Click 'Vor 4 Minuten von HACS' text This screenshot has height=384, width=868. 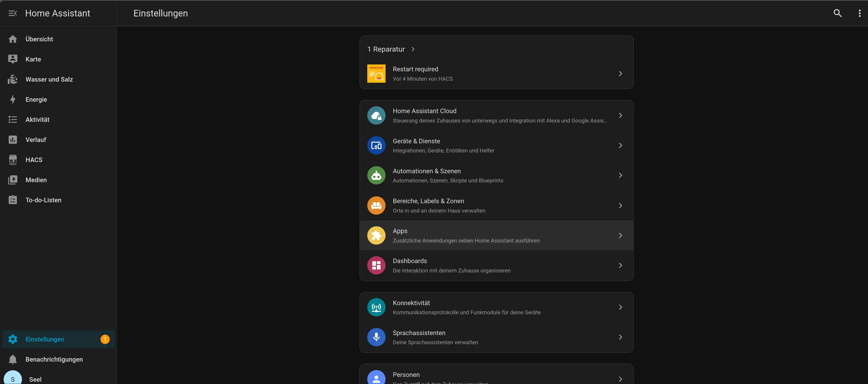[x=423, y=79]
